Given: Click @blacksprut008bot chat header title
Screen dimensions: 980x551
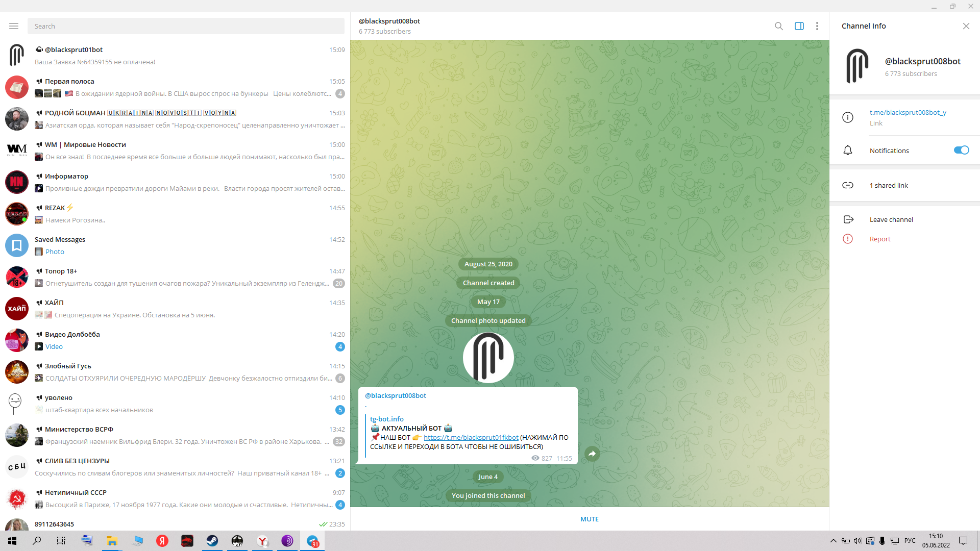Looking at the screenshot, I should click(x=389, y=21).
